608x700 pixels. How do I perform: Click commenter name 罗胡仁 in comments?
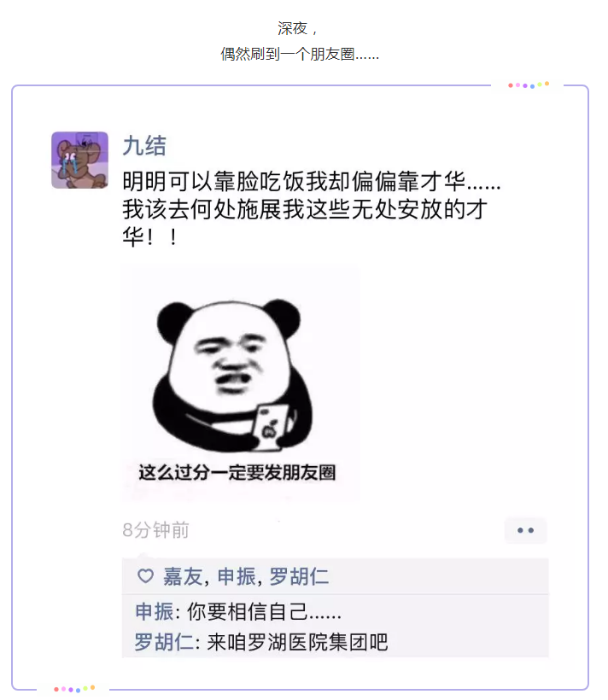(x=165, y=643)
